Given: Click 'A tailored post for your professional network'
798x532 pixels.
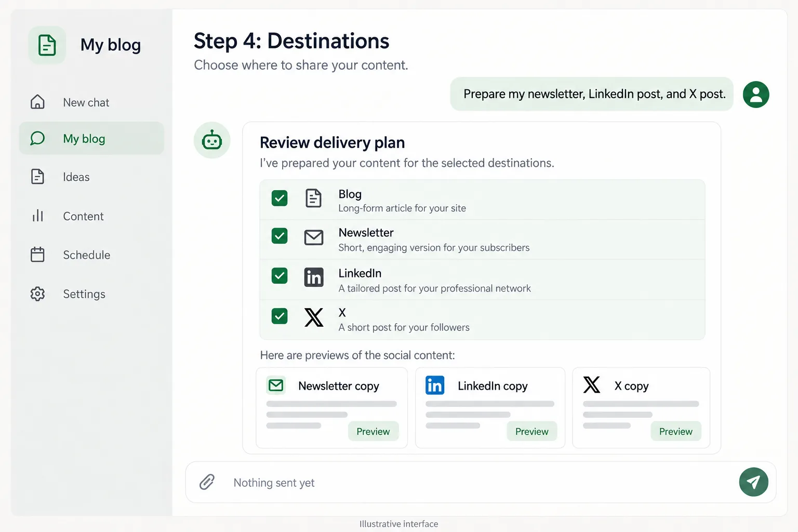Looking at the screenshot, I should [x=434, y=288].
